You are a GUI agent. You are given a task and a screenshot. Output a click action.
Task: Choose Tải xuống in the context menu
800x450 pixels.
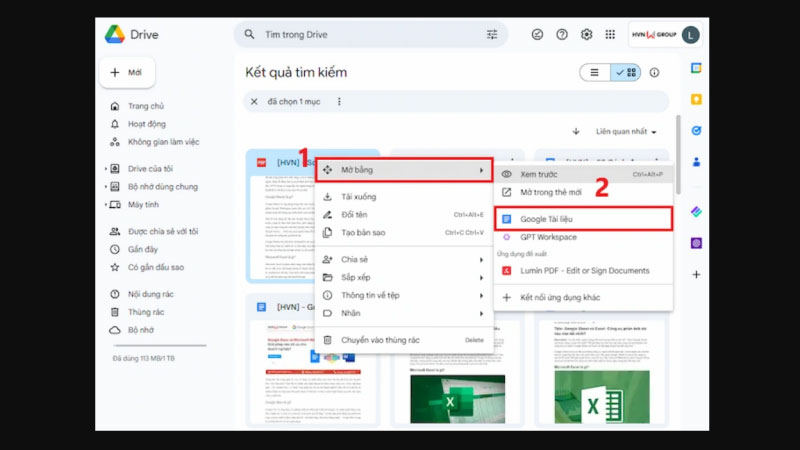(358, 197)
